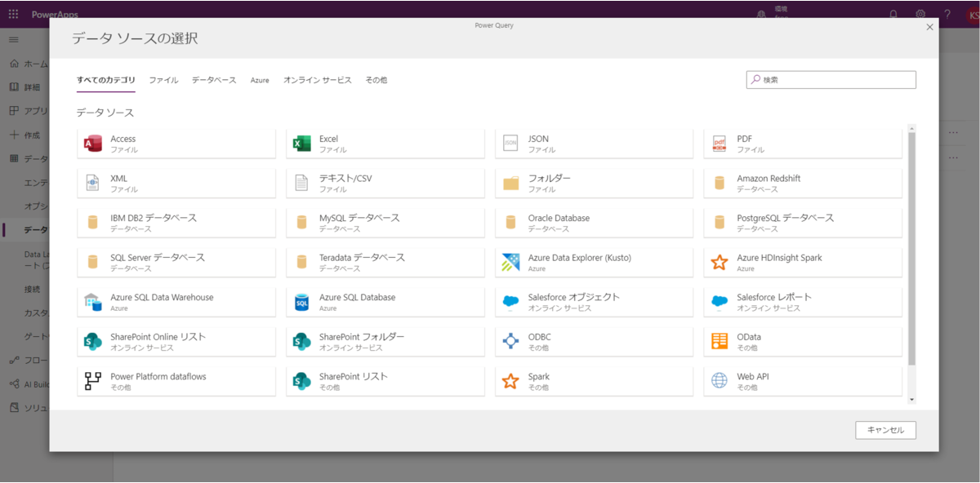The height and width of the screenshot is (483, 980).
Task: Select the Azure Data Explorer (Kusto) icon
Action: pyautogui.click(x=511, y=262)
